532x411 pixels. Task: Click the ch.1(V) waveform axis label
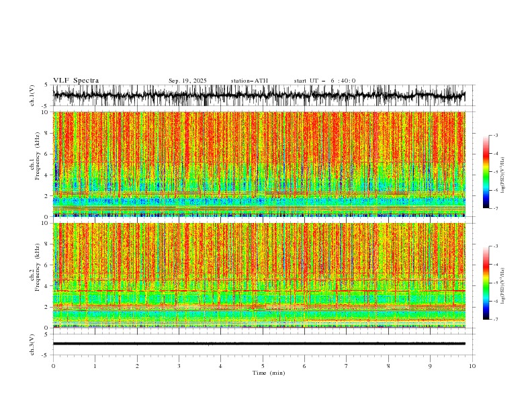pyautogui.click(x=32, y=95)
